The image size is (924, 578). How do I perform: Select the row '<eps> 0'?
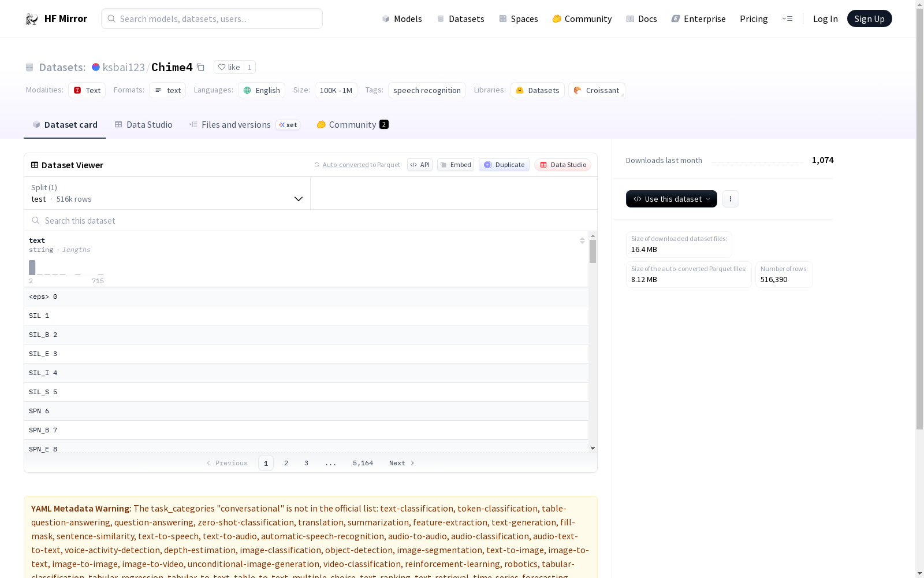pyautogui.click(x=306, y=297)
